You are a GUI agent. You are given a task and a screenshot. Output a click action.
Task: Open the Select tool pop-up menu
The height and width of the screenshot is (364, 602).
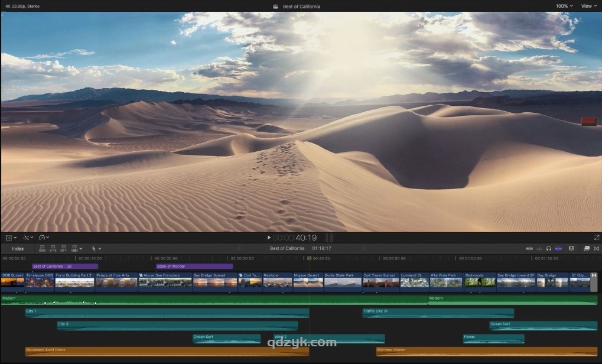96,249
